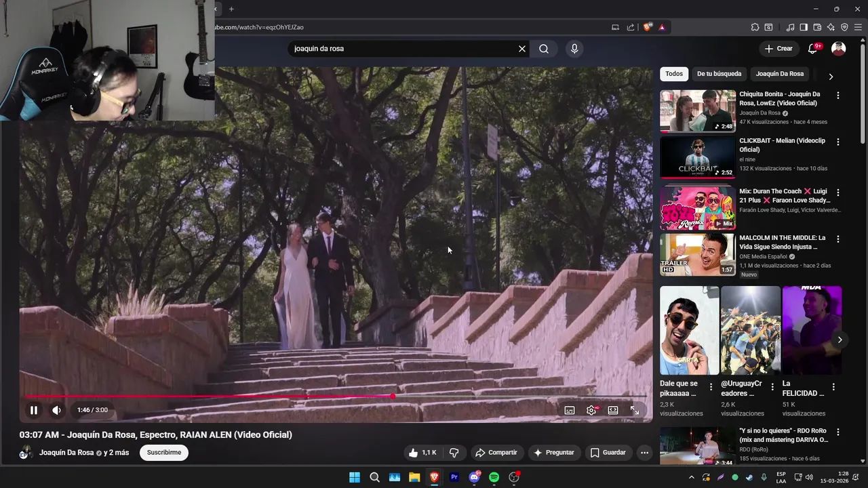Open the Crear button
This screenshot has width=868, height=488.
778,49
